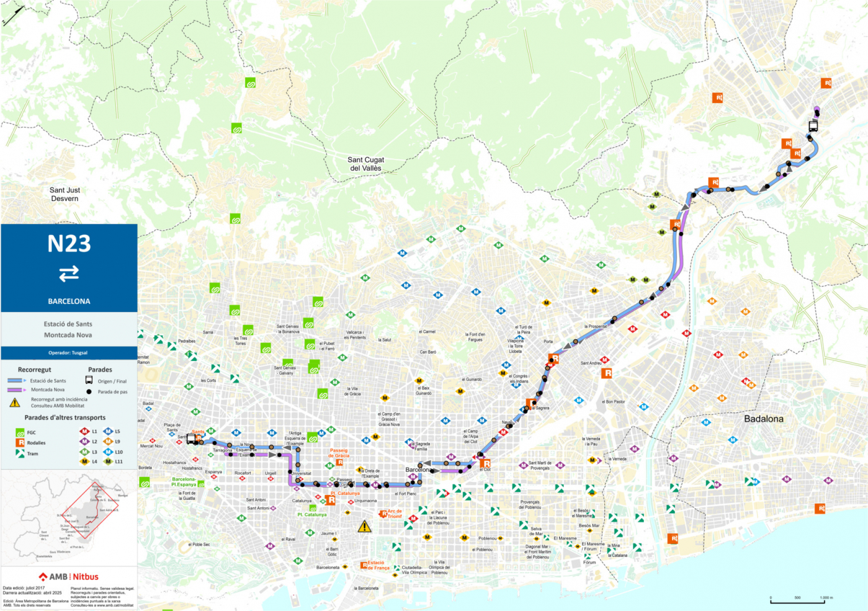868x611 pixels.
Task: Select the L5 metro legend symbol
Action: pos(108,431)
